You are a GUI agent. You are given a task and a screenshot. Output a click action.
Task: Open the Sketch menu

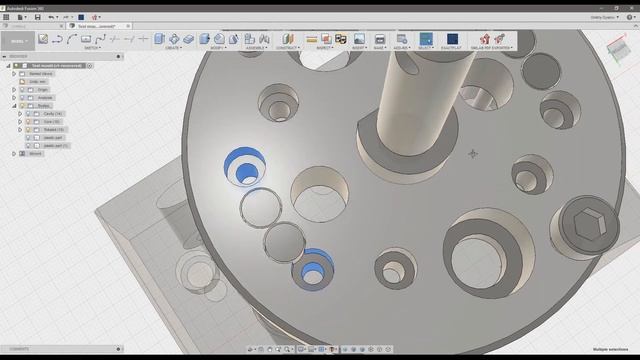[92, 48]
